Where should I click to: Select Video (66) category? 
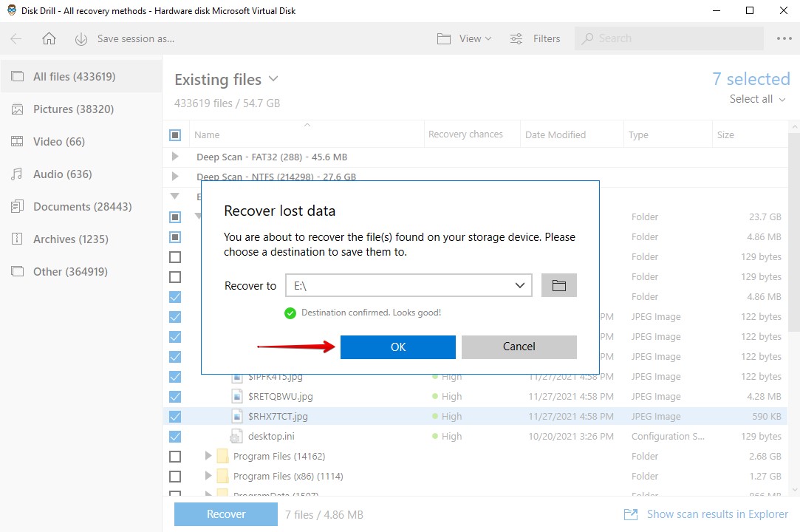point(81,141)
